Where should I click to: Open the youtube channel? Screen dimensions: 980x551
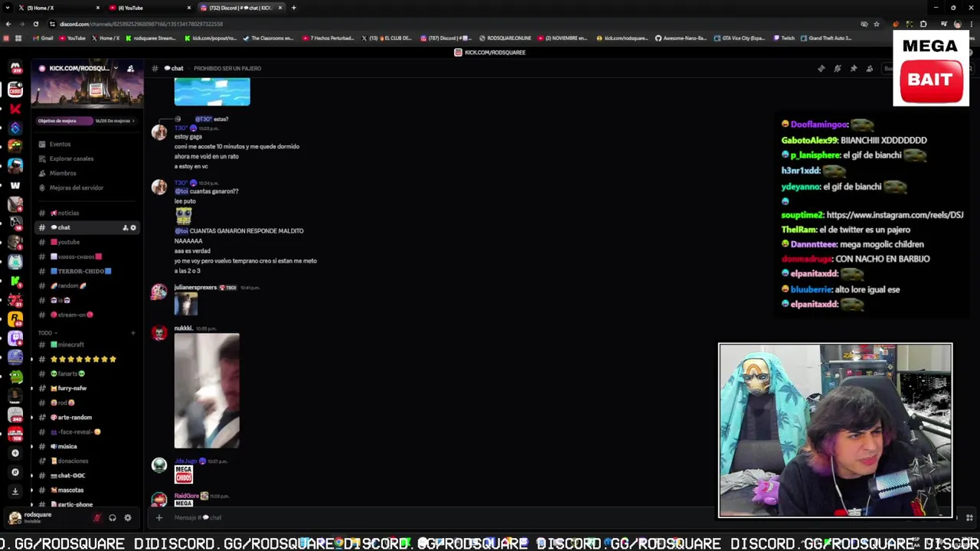click(x=86, y=242)
